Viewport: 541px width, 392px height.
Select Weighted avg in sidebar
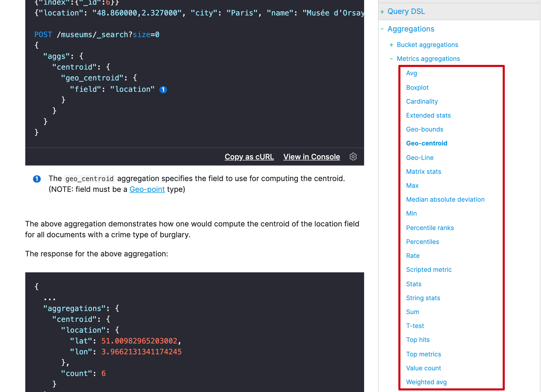(x=426, y=382)
